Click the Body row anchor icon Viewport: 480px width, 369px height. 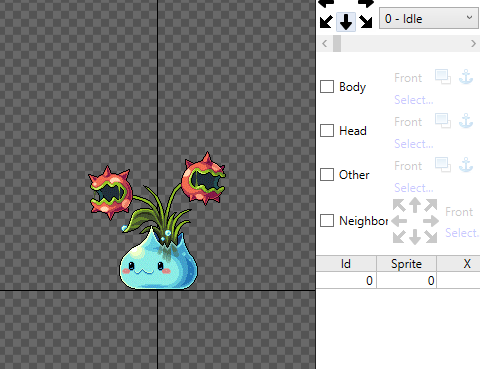(466, 77)
